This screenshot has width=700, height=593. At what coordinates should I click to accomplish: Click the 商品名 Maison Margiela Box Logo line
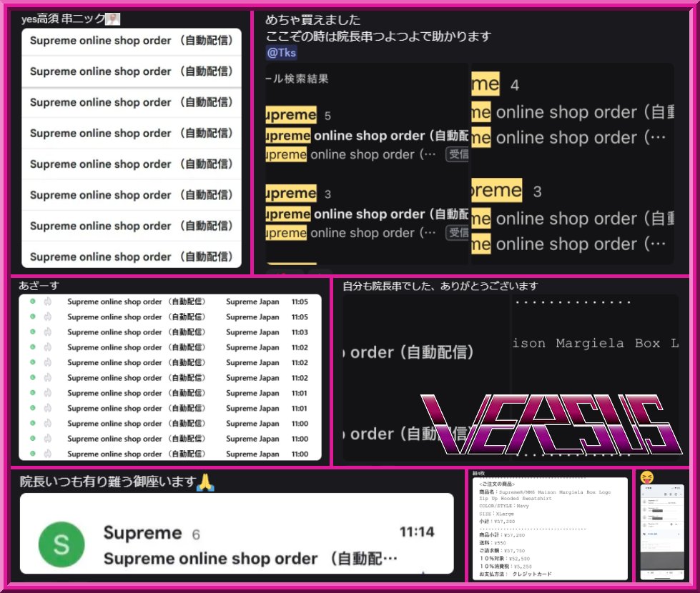click(545, 495)
